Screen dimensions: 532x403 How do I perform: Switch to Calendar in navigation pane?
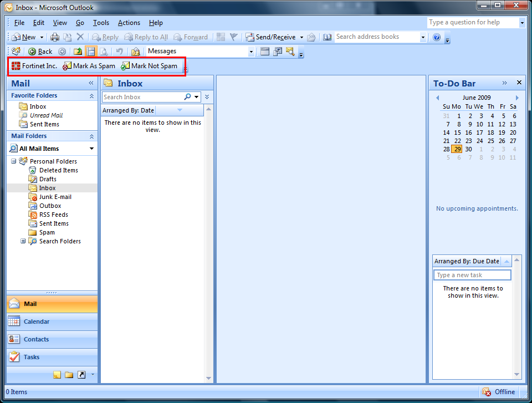pos(52,322)
